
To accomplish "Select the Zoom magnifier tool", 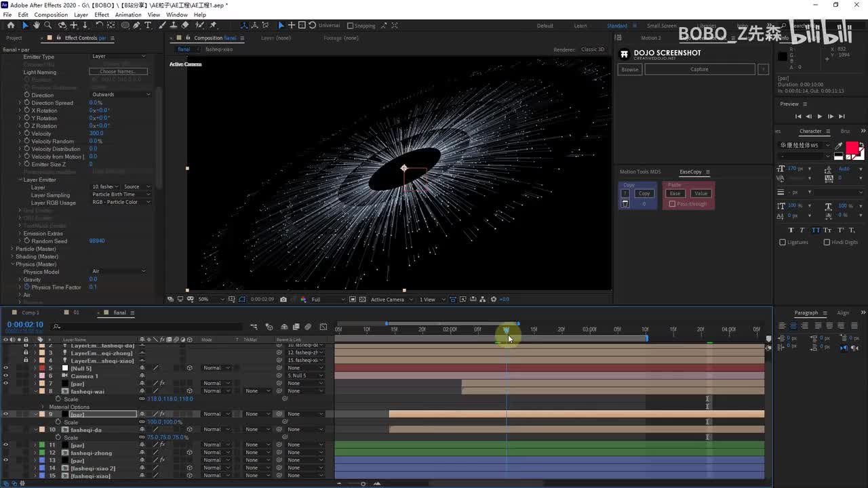I will (x=48, y=26).
